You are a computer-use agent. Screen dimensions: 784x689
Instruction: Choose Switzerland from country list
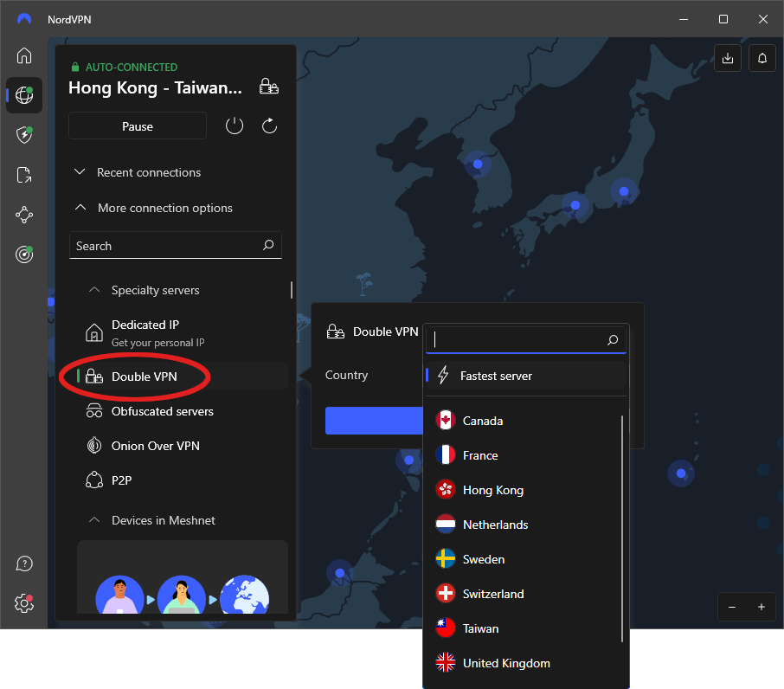(x=524, y=594)
